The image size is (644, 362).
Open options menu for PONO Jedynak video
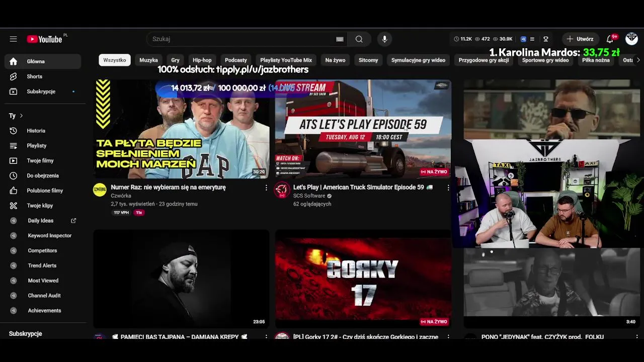[637, 337]
